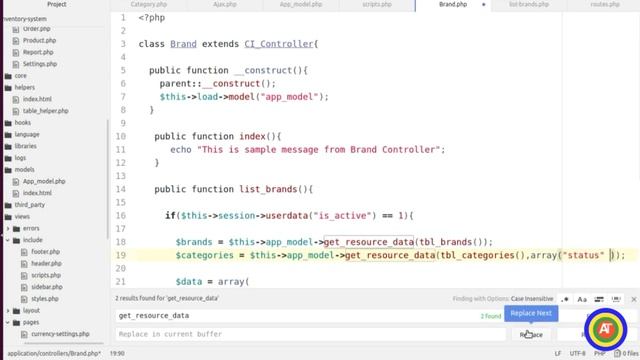The width and height of the screenshot is (640, 360).
Task: Open the LF line ending selector
Action: coord(558,353)
